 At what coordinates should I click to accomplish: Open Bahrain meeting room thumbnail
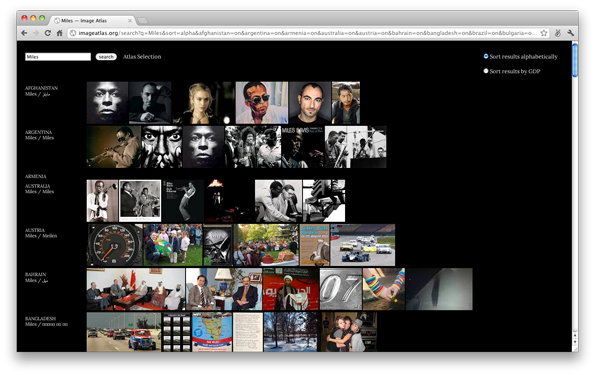[x=136, y=289]
